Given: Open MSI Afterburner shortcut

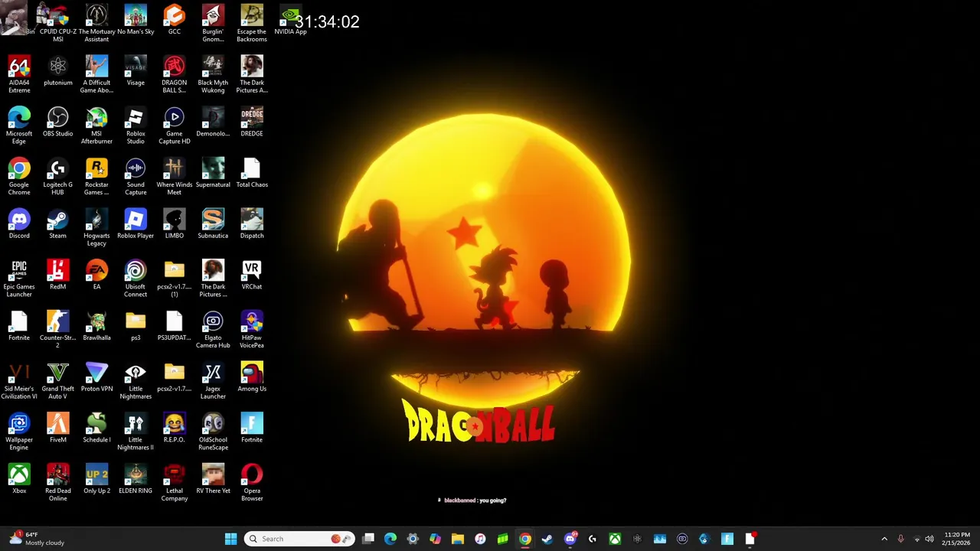Looking at the screenshot, I should (x=96, y=126).
